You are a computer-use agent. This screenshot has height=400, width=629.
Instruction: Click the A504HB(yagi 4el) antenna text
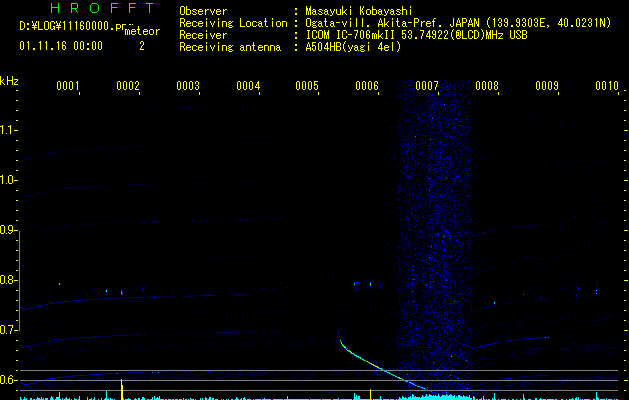[x=353, y=47]
